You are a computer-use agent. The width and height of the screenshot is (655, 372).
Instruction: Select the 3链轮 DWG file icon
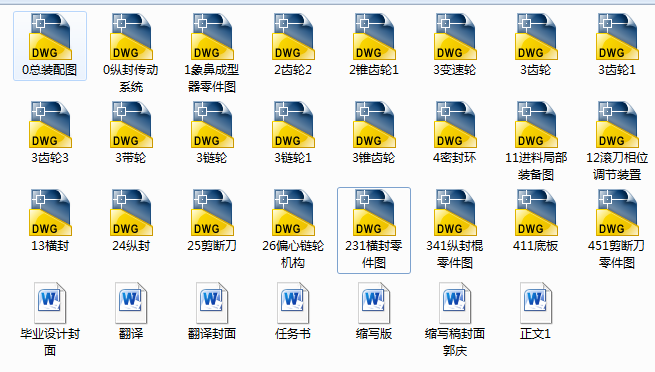212,125
